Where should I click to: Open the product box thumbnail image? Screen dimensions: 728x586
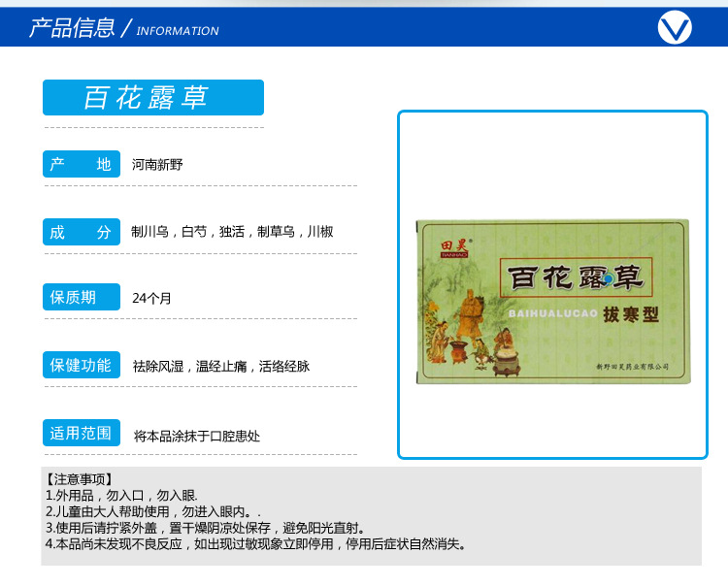552,302
